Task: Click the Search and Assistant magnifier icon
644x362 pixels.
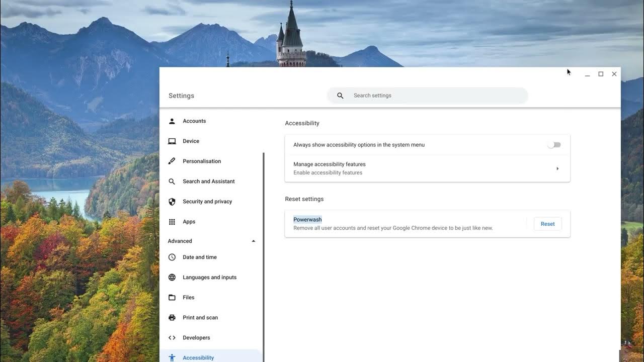Action: pos(172,182)
